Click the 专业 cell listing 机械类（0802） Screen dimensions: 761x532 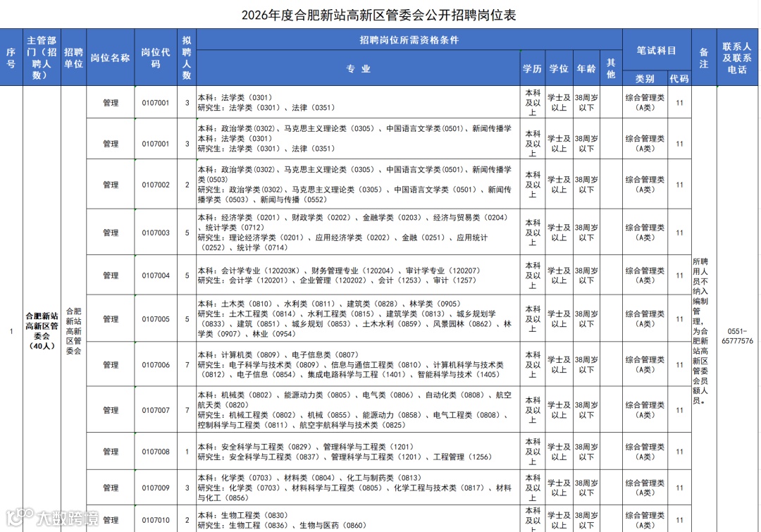(358, 410)
